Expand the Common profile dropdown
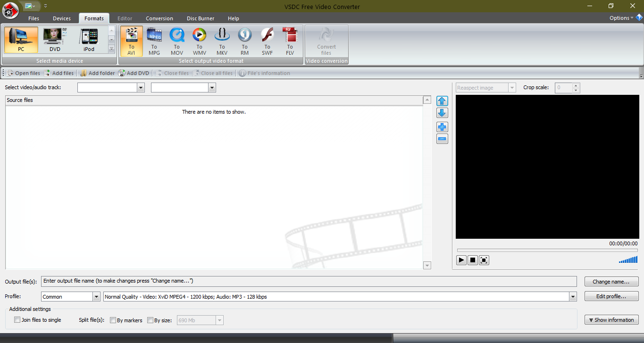This screenshot has height=343, width=644. 96,297
